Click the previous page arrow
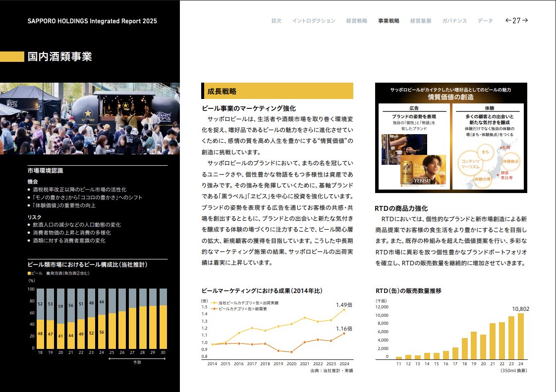 (x=508, y=21)
